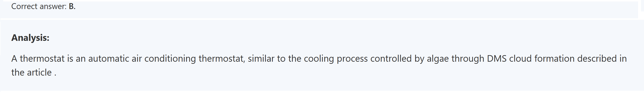Click the acronym "DMS" in the text
This screenshot has width=644, height=92.
click(x=497, y=59)
